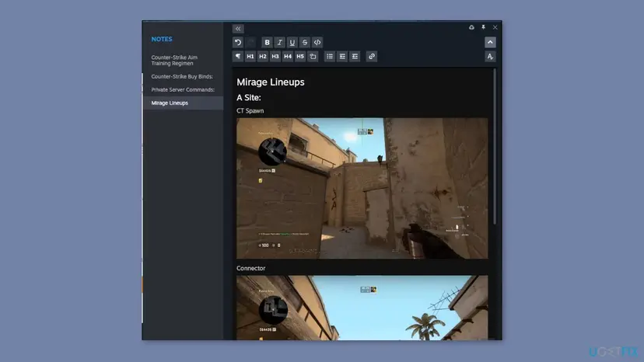Click the Mirage Lineups title text
The height and width of the screenshot is (362, 644).
(x=270, y=82)
